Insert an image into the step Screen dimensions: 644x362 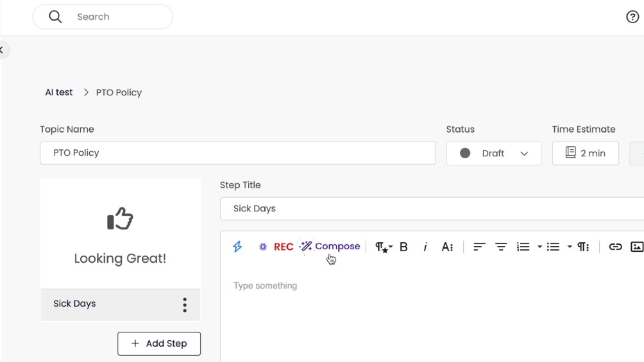point(636,247)
